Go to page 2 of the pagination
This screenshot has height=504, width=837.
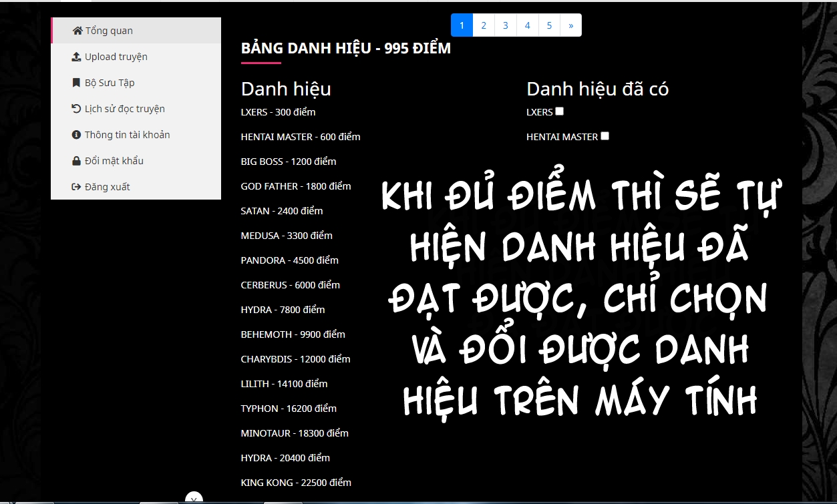(483, 25)
